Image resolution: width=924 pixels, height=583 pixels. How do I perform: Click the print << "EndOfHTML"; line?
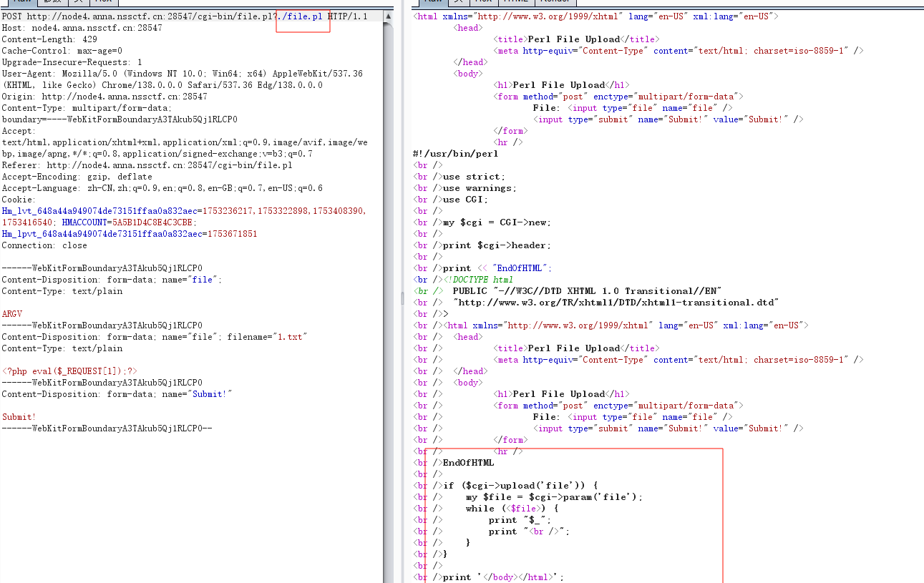(497, 268)
